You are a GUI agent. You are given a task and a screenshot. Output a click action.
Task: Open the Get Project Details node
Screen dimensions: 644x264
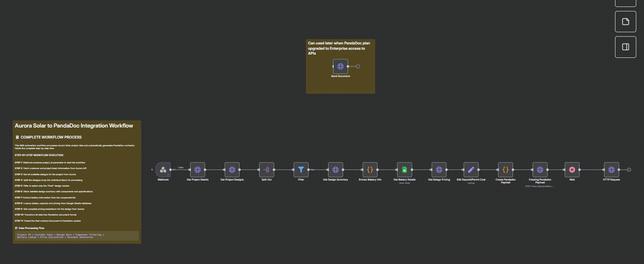198,169
